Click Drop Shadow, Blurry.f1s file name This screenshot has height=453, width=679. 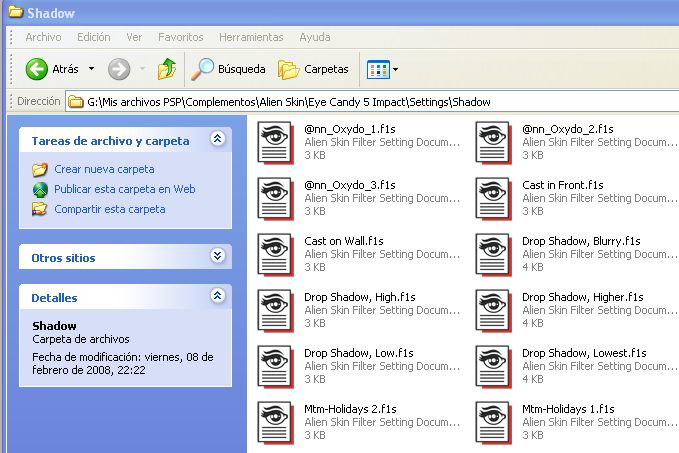(x=581, y=241)
